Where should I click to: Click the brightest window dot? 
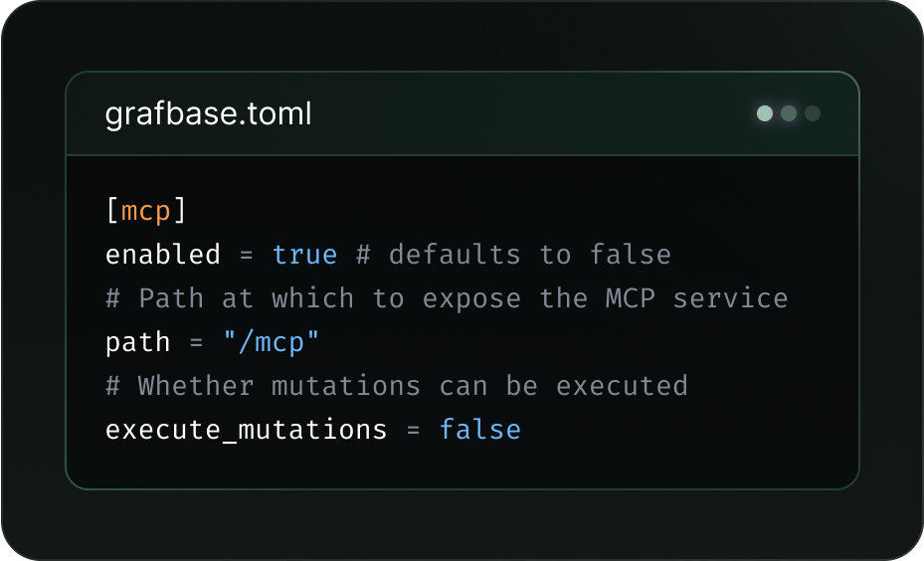[765, 113]
